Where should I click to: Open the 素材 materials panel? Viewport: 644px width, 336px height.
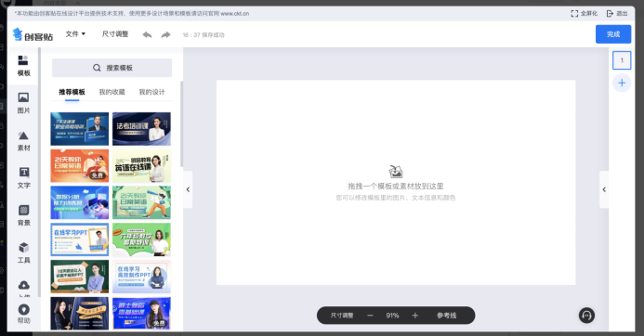coord(23,141)
